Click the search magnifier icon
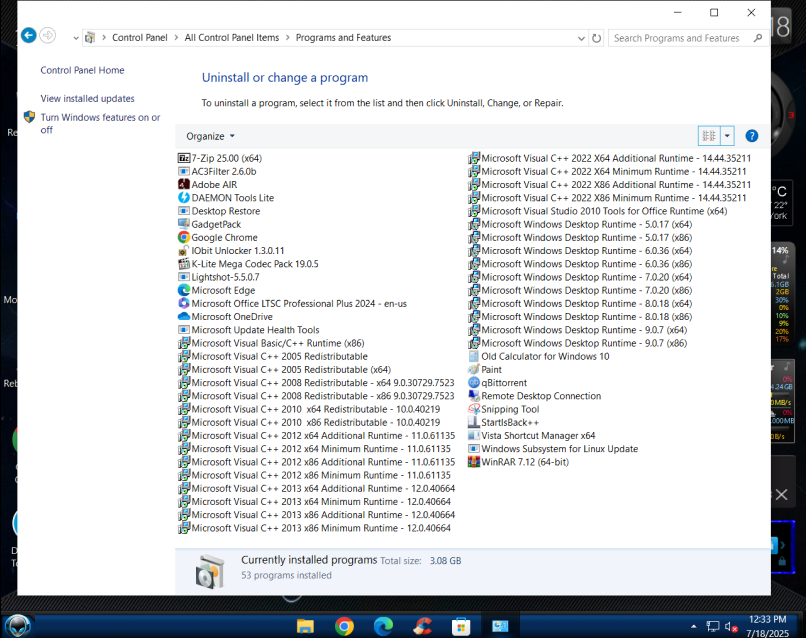The image size is (806, 638). tap(758, 38)
